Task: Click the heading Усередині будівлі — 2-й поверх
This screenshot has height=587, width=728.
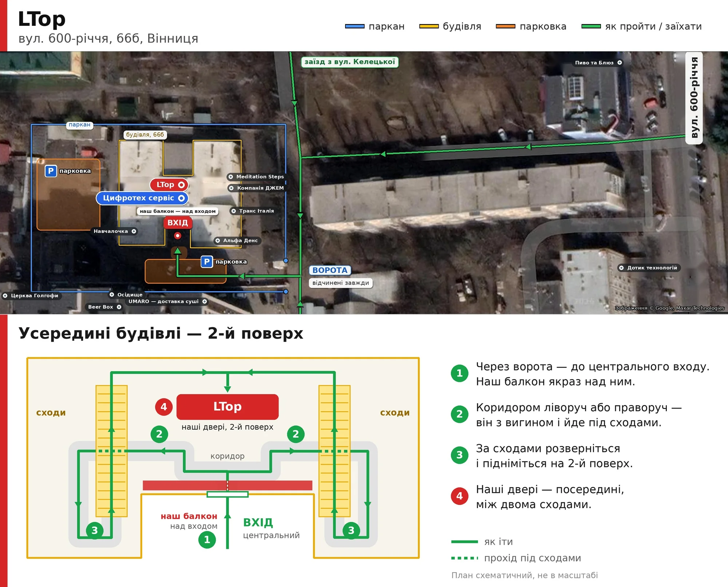Action: coord(161,333)
